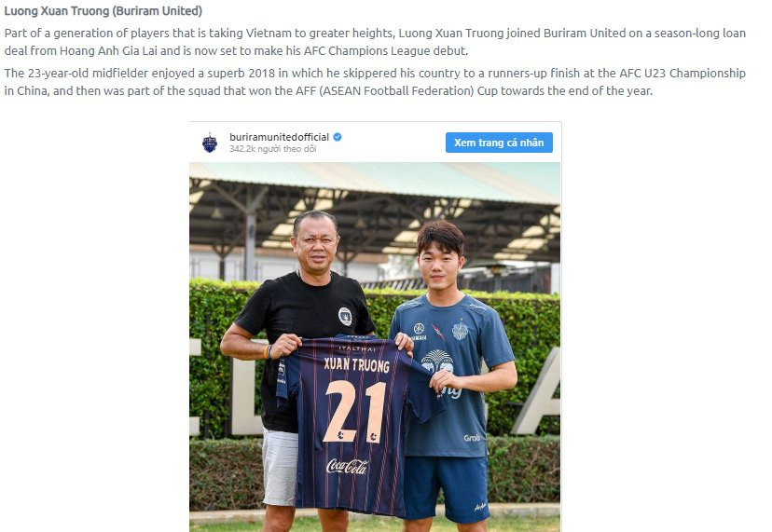The height and width of the screenshot is (532, 772).
Task: Click the first paragraph about the loan deal
Action: click(373, 41)
